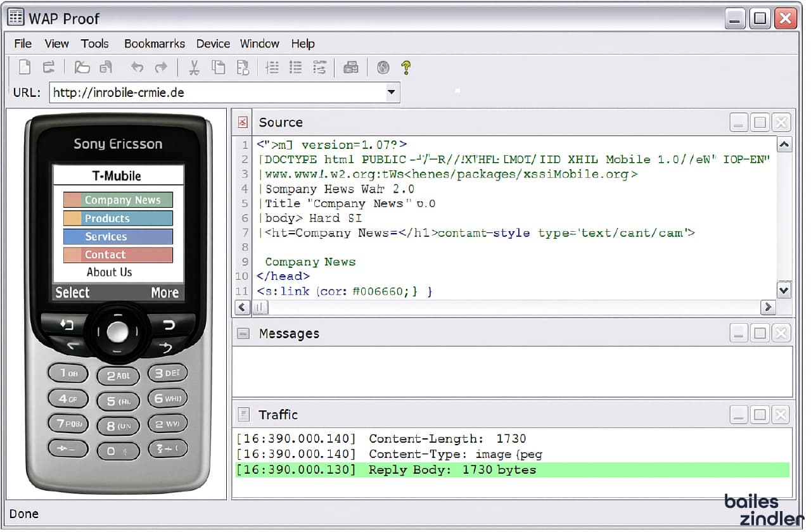Screen dimensions: 811x532
Task: Collapse the Traffic panel
Action: coord(738,414)
